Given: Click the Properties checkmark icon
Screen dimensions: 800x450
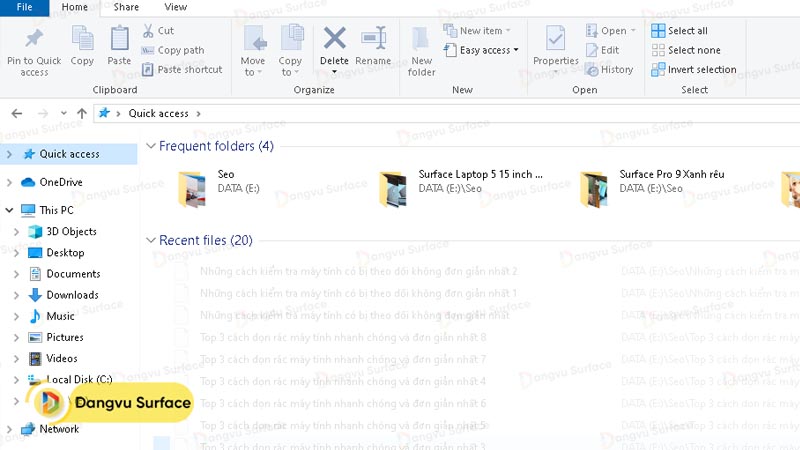Looking at the screenshot, I should [x=556, y=38].
